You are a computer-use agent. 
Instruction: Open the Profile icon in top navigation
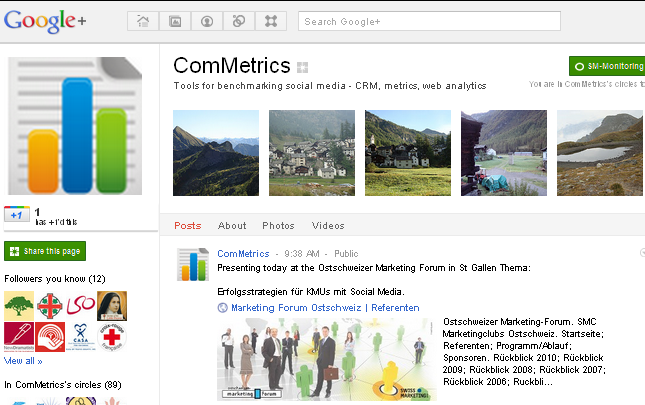point(207,21)
